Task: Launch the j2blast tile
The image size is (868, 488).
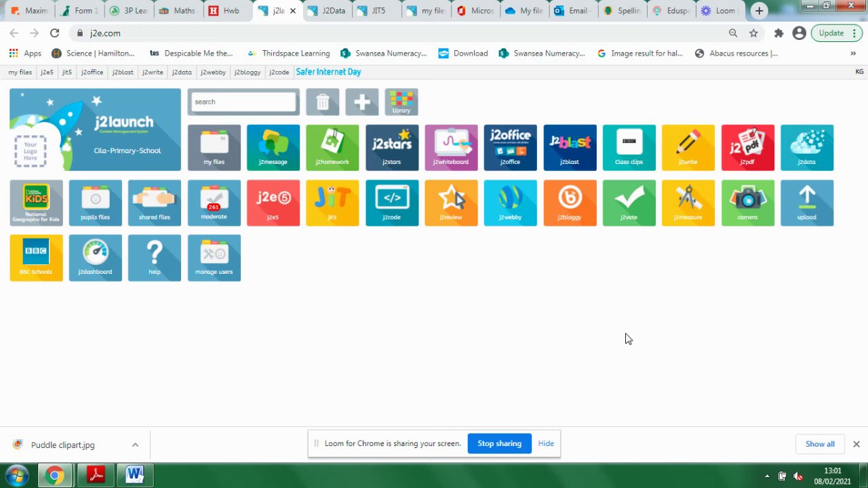Action: (x=570, y=147)
